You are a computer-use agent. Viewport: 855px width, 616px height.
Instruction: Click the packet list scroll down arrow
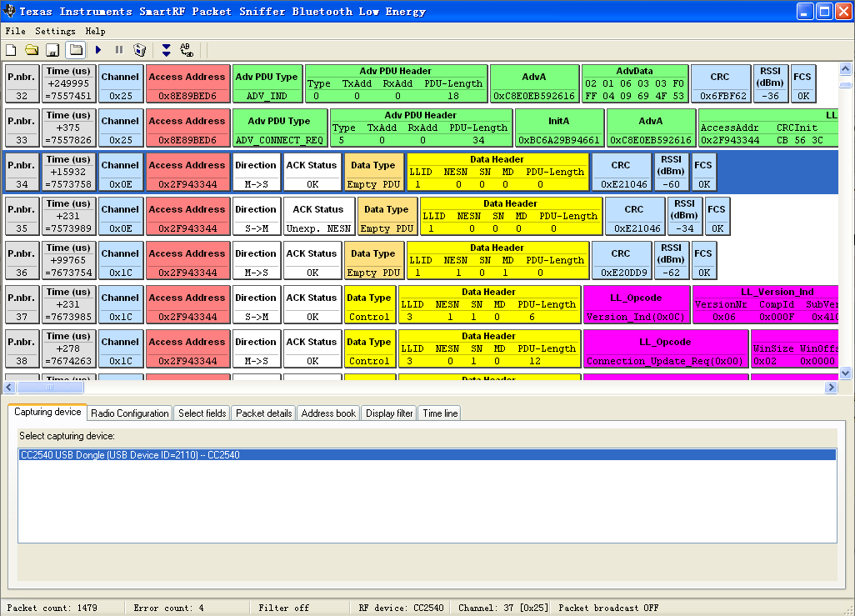(x=845, y=373)
